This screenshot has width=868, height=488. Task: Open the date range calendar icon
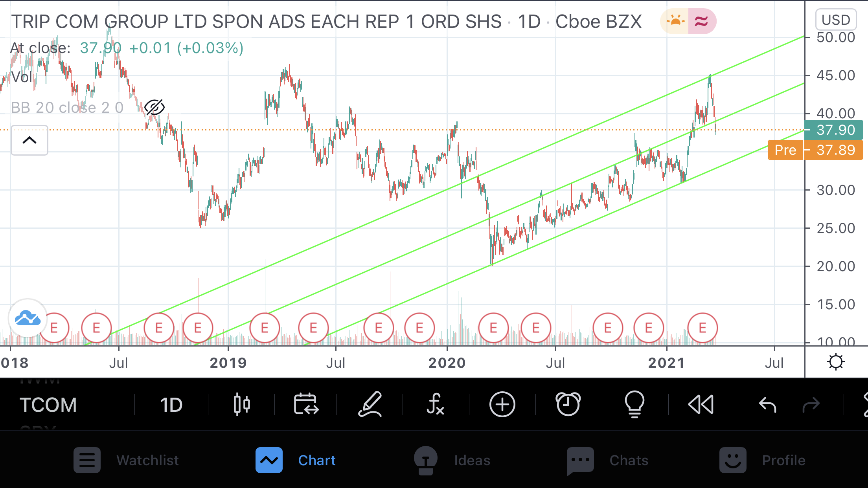[306, 404]
